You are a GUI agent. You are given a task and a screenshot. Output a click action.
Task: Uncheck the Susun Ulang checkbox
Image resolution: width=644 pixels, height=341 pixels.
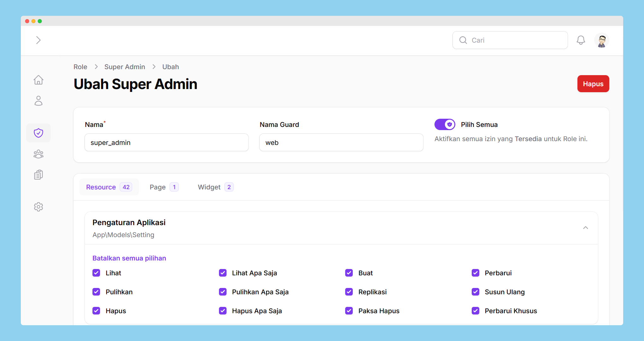tap(476, 292)
